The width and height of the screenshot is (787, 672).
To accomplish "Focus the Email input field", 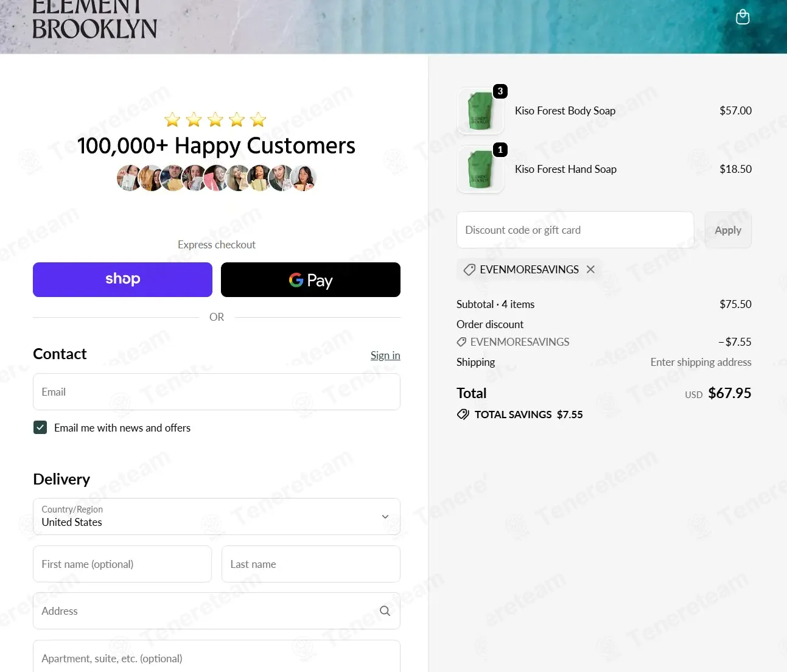I will (x=216, y=392).
